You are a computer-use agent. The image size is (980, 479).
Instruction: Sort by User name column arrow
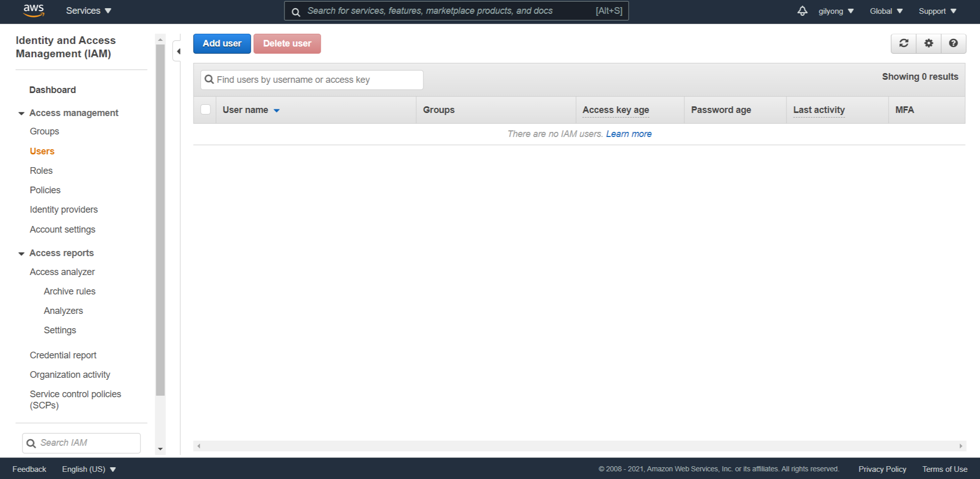tap(276, 110)
